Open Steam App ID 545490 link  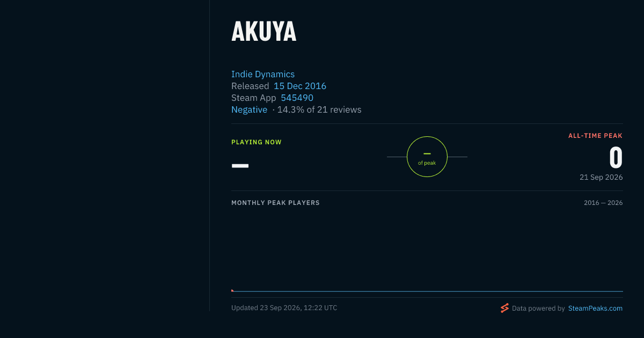click(297, 98)
